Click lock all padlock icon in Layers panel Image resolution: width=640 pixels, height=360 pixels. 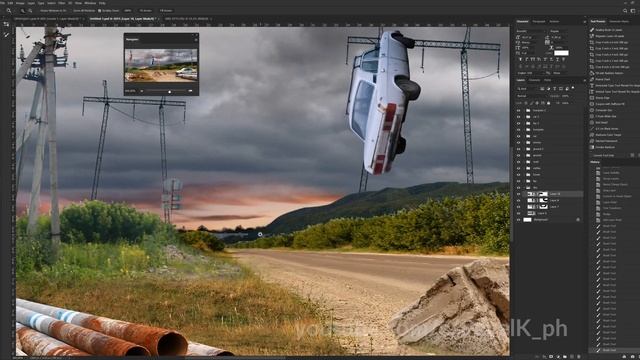tap(548, 103)
